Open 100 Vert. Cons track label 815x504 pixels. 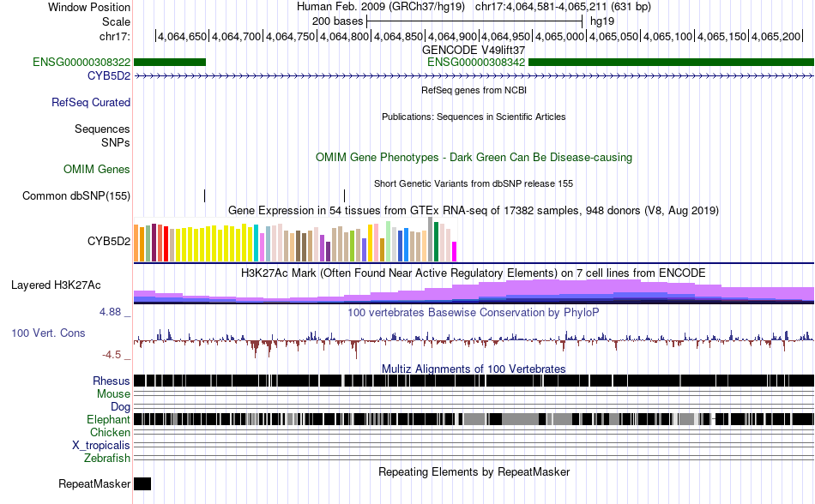(48, 333)
